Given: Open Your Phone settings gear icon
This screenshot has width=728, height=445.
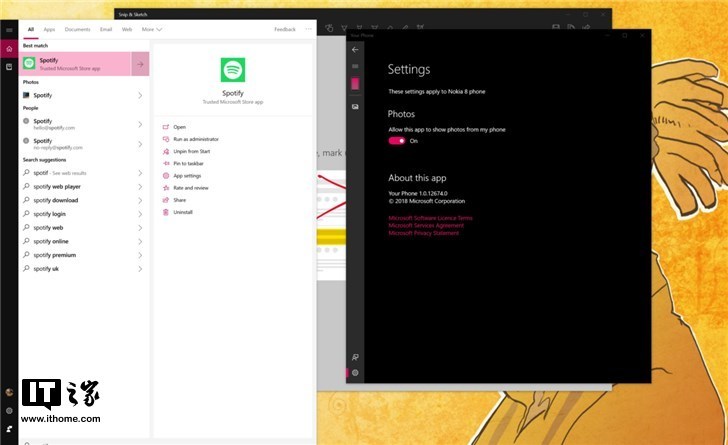Looking at the screenshot, I should click(x=355, y=373).
